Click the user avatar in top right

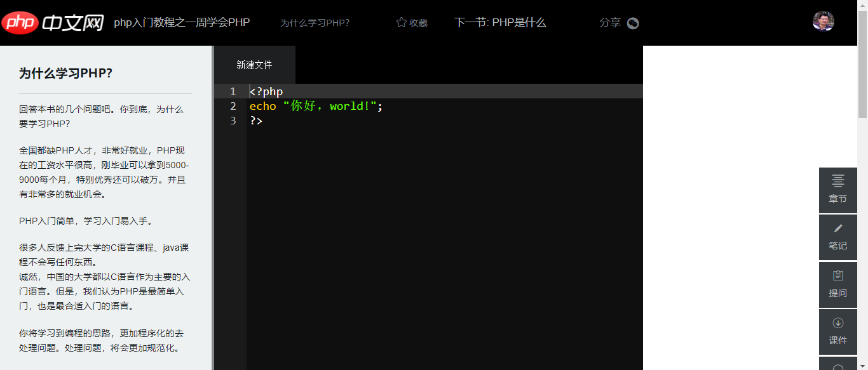[x=823, y=21]
